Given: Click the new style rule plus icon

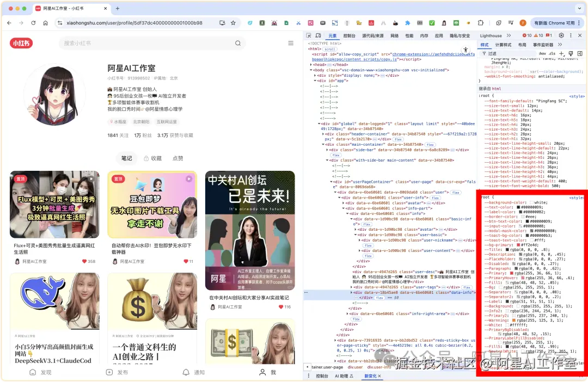Looking at the screenshot, I should (x=561, y=54).
